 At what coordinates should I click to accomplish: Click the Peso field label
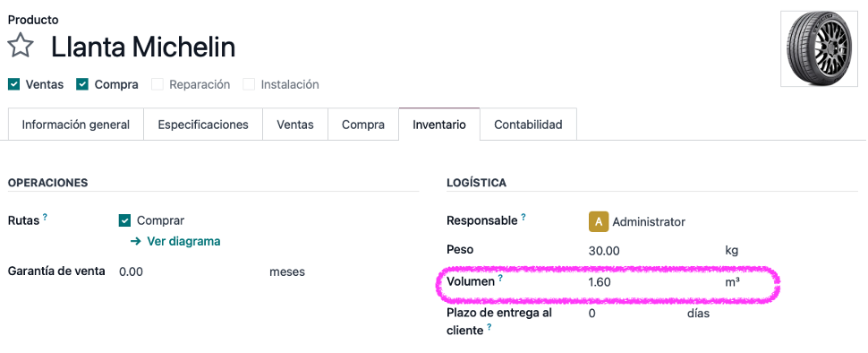click(x=460, y=249)
